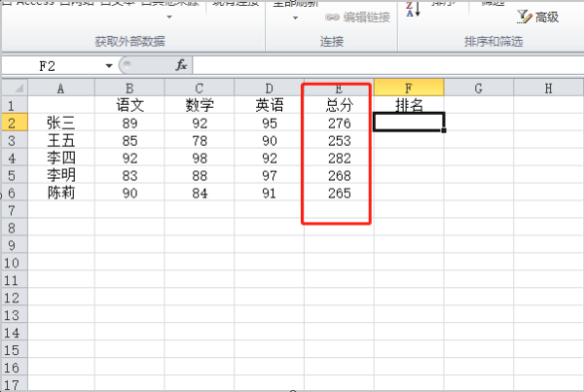Click 王五's 数学 score 78

coord(199,140)
